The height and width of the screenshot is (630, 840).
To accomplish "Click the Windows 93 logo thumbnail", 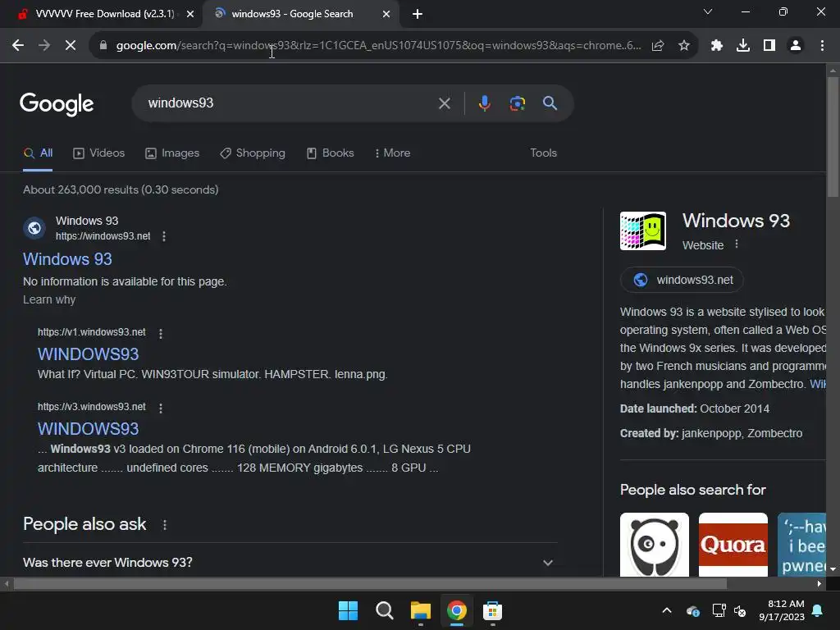I will (x=643, y=231).
